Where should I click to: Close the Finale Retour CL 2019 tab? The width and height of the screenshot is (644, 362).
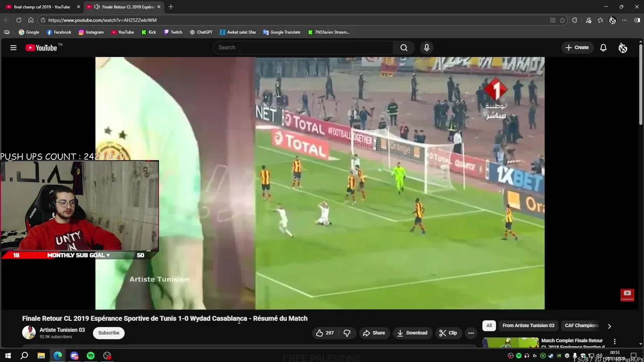click(x=159, y=7)
